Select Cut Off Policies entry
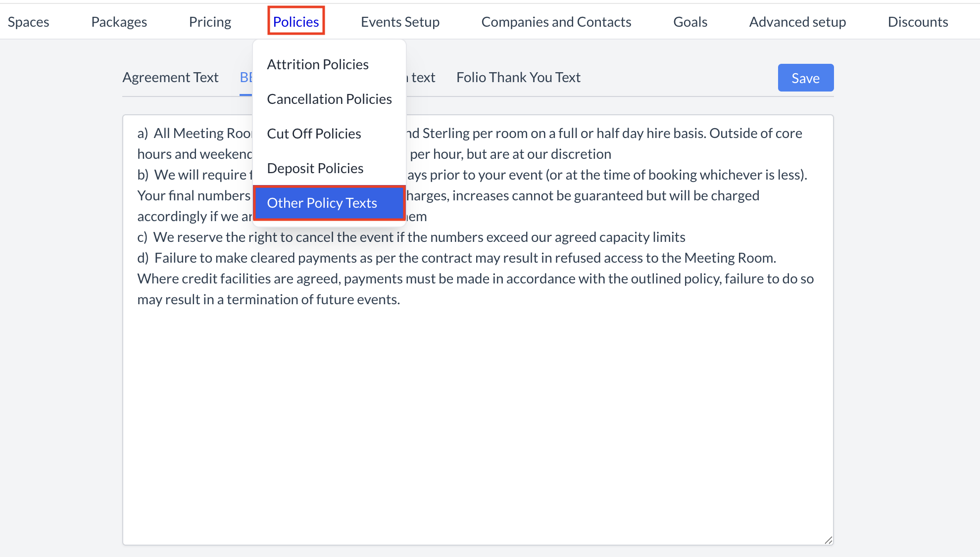Image resolution: width=980 pixels, height=557 pixels. click(314, 134)
